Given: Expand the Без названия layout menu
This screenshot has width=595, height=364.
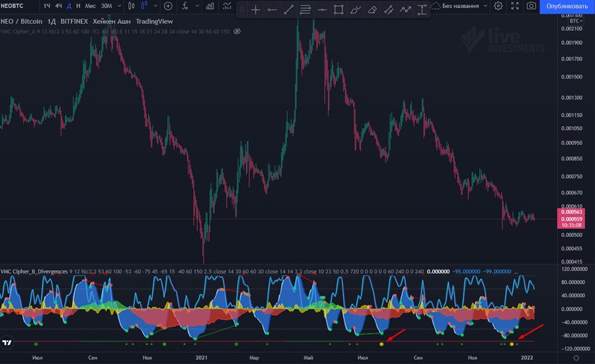Looking at the screenshot, I should tap(486, 6).
